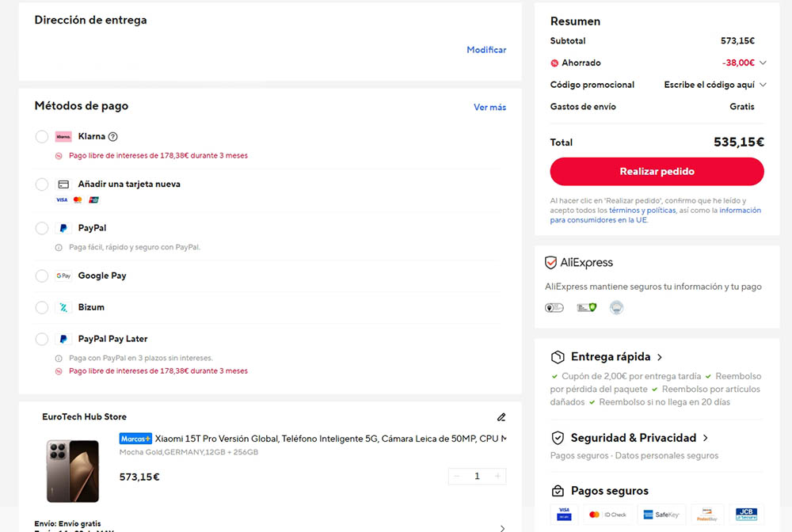Click the Seguridad & Privacidad shield icon

point(558,438)
